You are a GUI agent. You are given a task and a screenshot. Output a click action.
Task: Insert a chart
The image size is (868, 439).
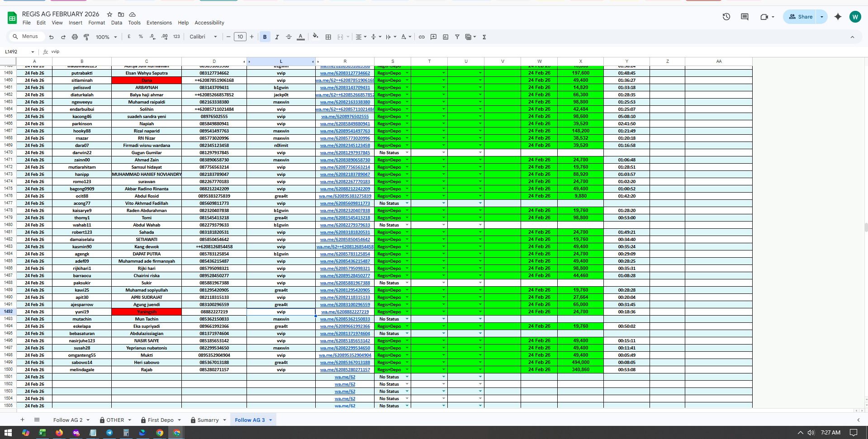[446, 37]
